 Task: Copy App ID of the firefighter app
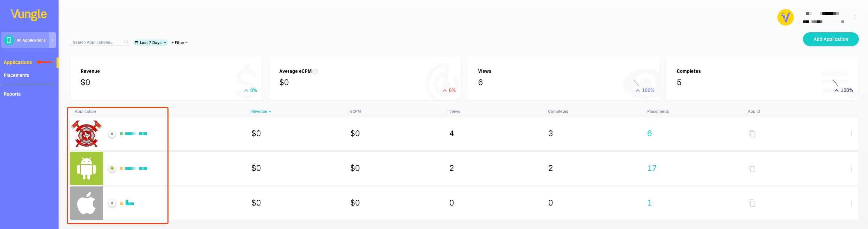[x=752, y=134]
